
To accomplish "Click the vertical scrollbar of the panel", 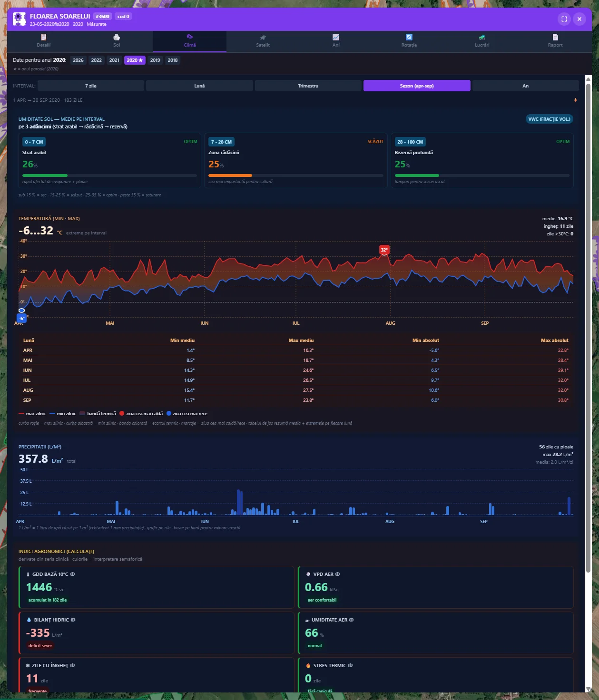I will click(588, 328).
